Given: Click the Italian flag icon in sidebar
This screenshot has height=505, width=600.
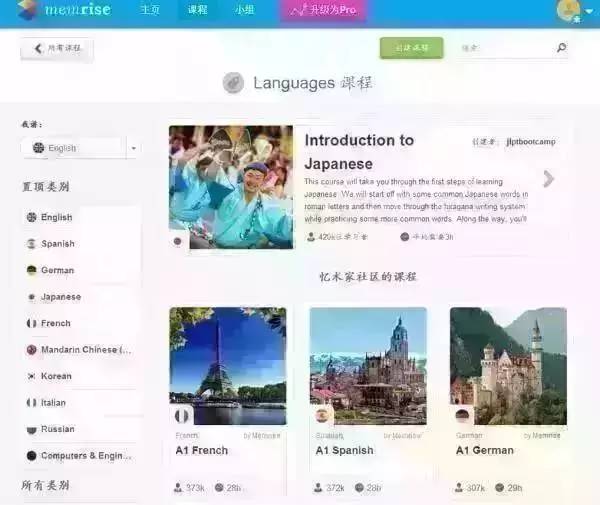Looking at the screenshot, I should click(x=32, y=403).
